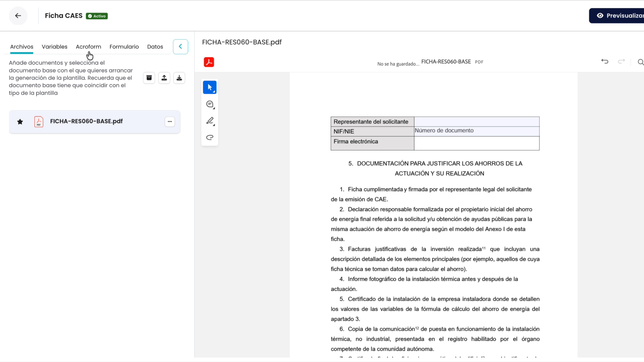Viewport: 644px width, 362px height.
Task: Click the 'Representante del solicitante' table label
Action: (371, 122)
